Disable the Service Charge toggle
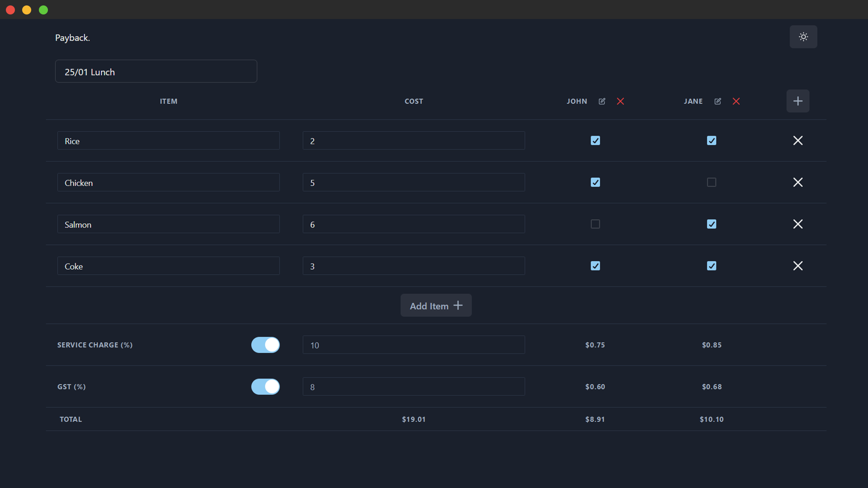Viewport: 868px width, 488px height. pyautogui.click(x=265, y=345)
